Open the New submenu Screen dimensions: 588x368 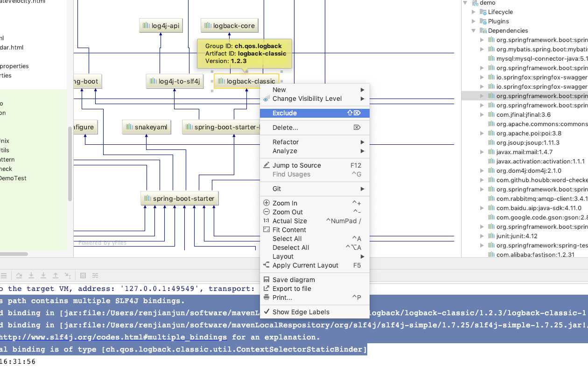(x=315, y=90)
